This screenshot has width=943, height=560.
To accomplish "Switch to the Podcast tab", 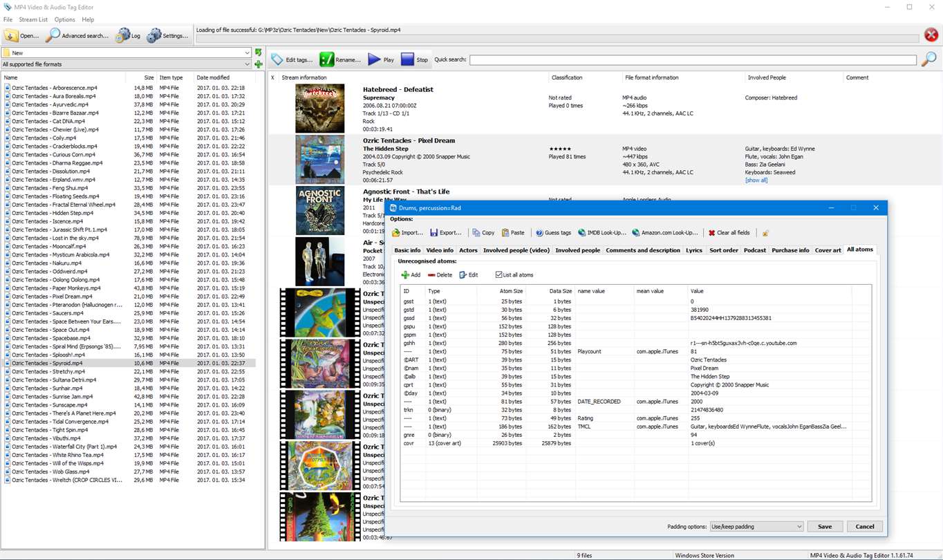I will pos(755,250).
